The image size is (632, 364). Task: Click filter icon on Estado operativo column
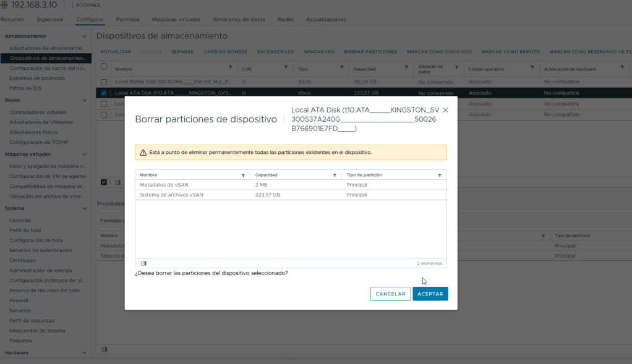[532, 67]
